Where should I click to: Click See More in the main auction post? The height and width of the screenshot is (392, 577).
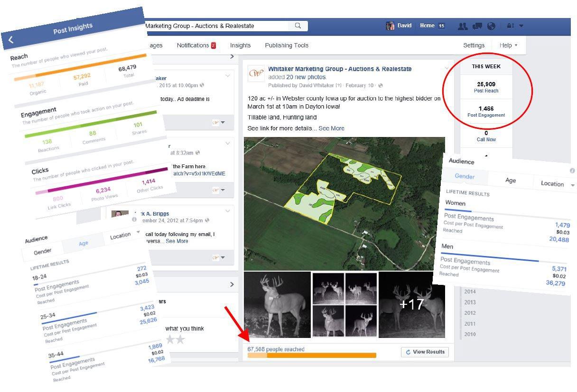click(331, 128)
